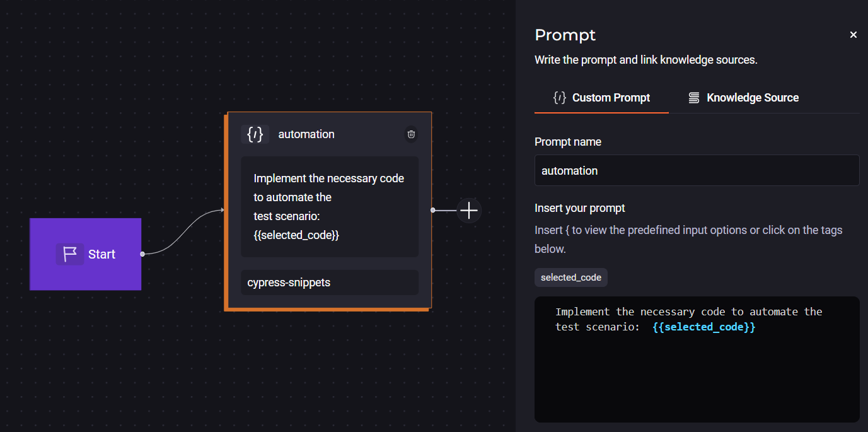Image resolution: width=868 pixels, height=432 pixels.
Task: Click the {{selected_code}} variable in the editor
Action: (x=703, y=327)
